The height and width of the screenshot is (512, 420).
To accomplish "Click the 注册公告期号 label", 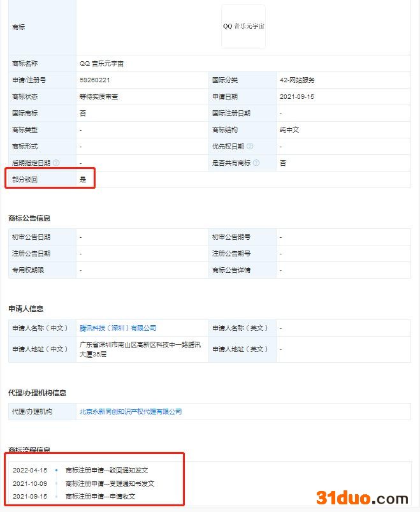I will [231, 253].
